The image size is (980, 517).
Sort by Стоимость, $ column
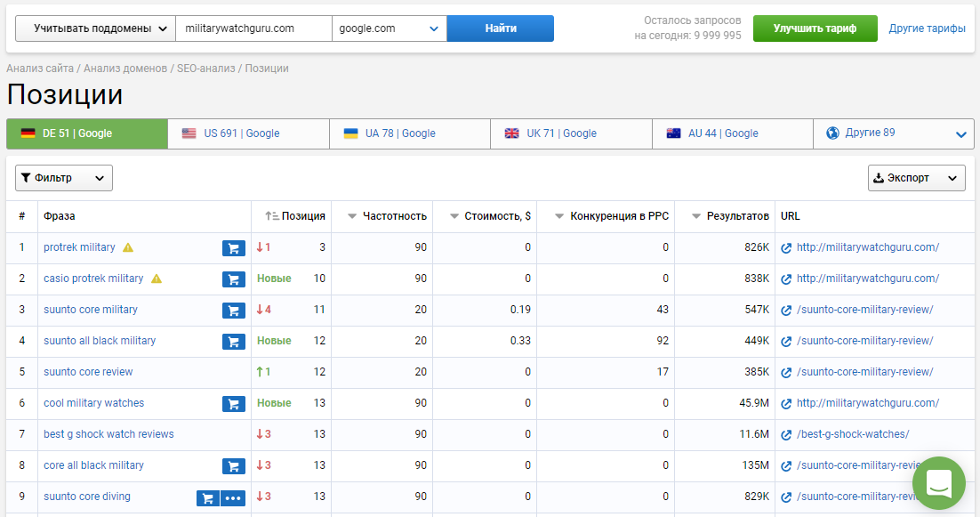[490, 215]
